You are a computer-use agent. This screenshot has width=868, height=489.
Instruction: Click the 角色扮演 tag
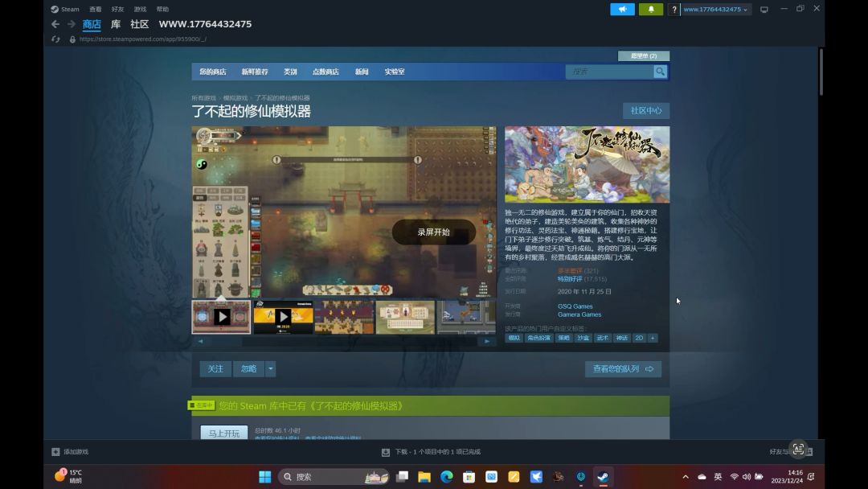538,338
